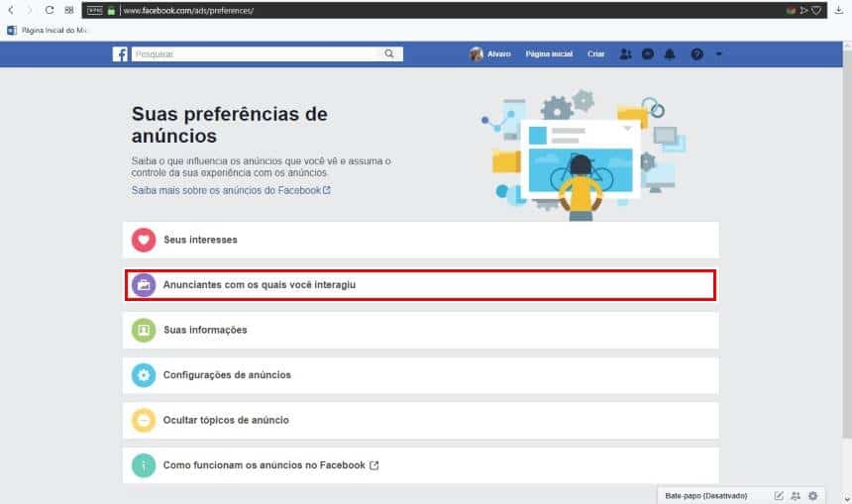
Task: Expand the account dropdown arrow in header
Action: point(719,53)
